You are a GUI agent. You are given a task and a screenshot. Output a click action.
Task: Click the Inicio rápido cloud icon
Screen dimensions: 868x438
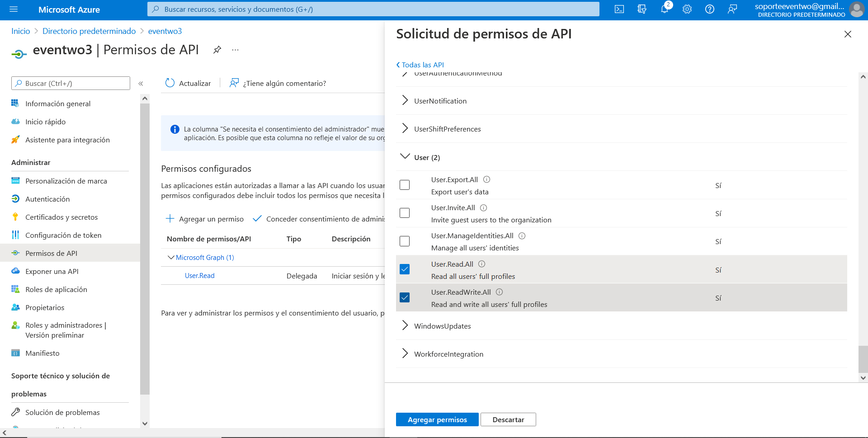coord(15,122)
